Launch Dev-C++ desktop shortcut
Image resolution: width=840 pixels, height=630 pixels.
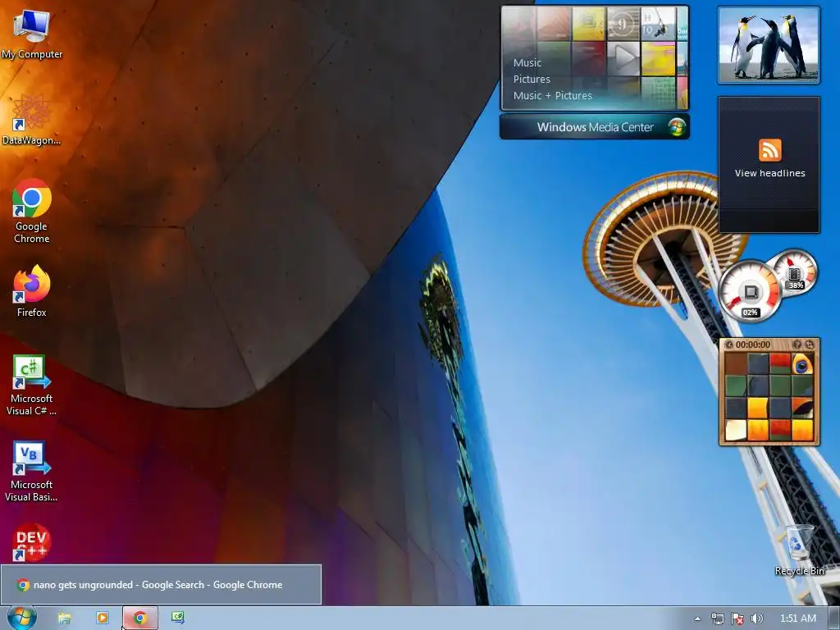pyautogui.click(x=32, y=541)
